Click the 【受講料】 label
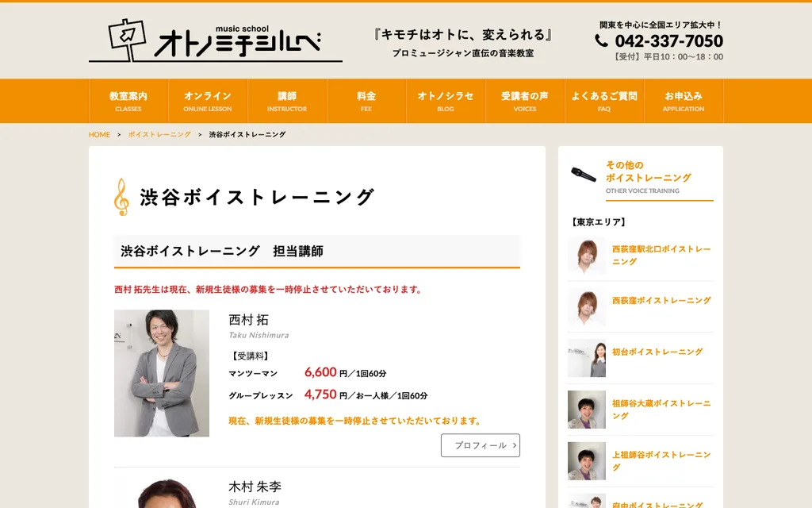Screen dimensions: 812x508 click(x=250, y=356)
